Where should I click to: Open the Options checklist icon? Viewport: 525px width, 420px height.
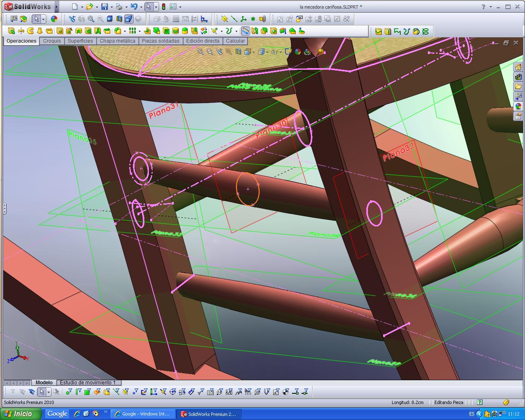click(173, 7)
